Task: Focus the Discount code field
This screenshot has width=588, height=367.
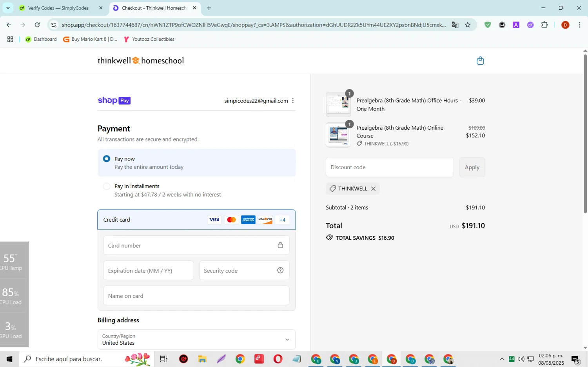Action: pos(390,167)
